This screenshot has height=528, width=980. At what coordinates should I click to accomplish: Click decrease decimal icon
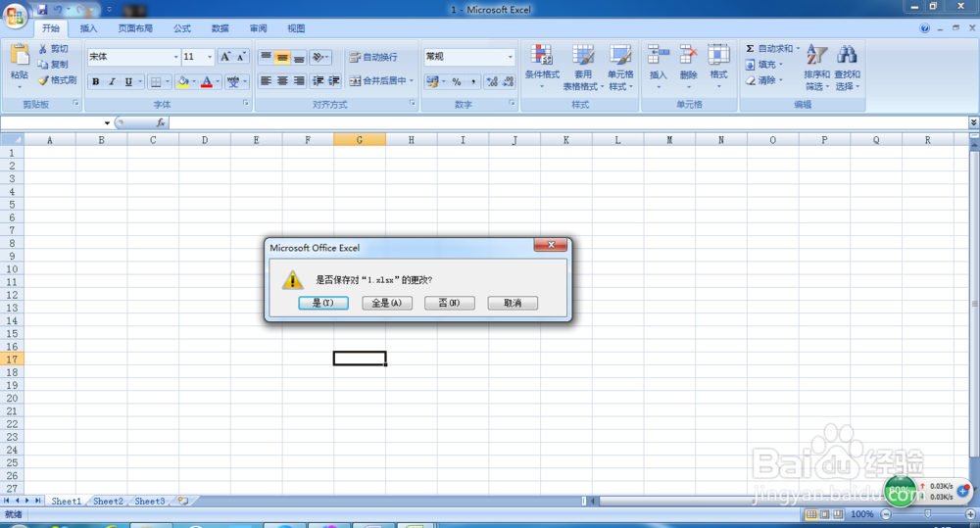click(508, 82)
